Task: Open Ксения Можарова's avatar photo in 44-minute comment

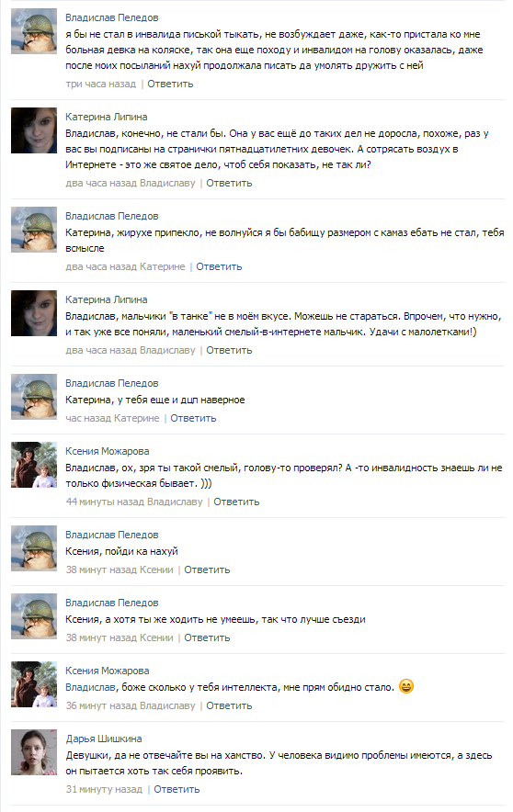Action: pos(34,465)
